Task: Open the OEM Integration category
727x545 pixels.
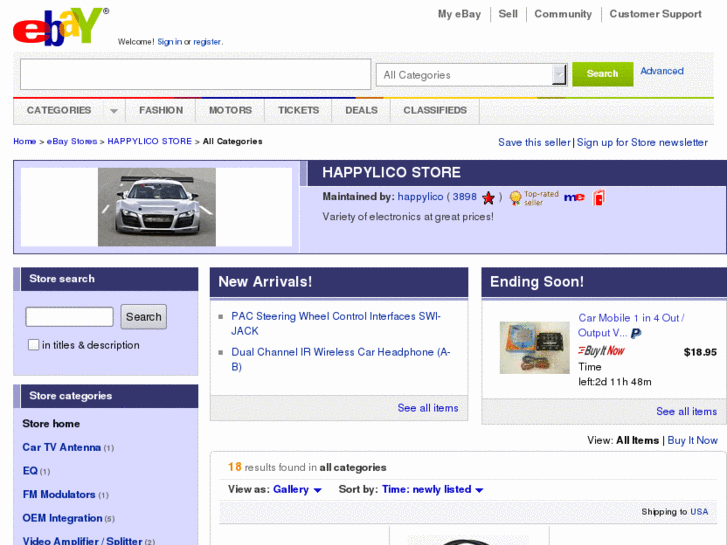Action: pos(62,518)
